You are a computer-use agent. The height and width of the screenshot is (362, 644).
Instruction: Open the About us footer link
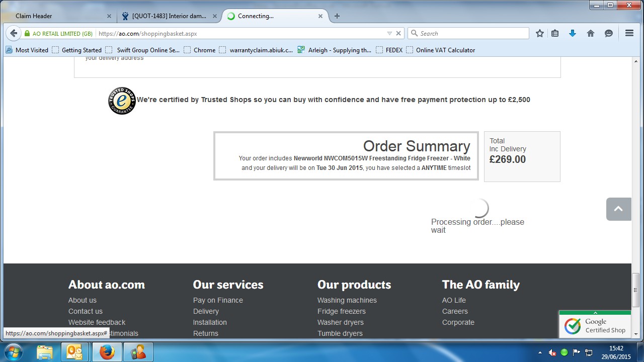tap(83, 300)
